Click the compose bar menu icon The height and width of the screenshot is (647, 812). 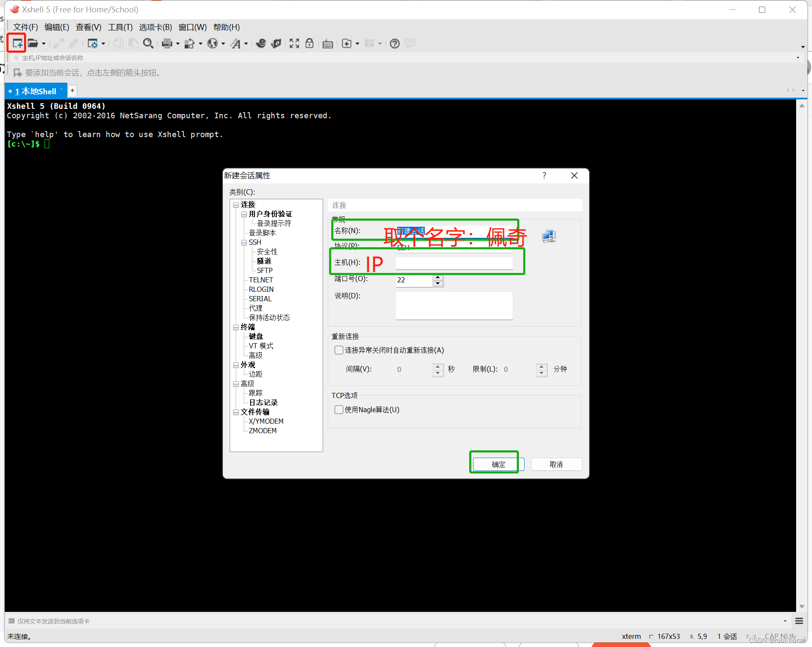[x=799, y=621]
